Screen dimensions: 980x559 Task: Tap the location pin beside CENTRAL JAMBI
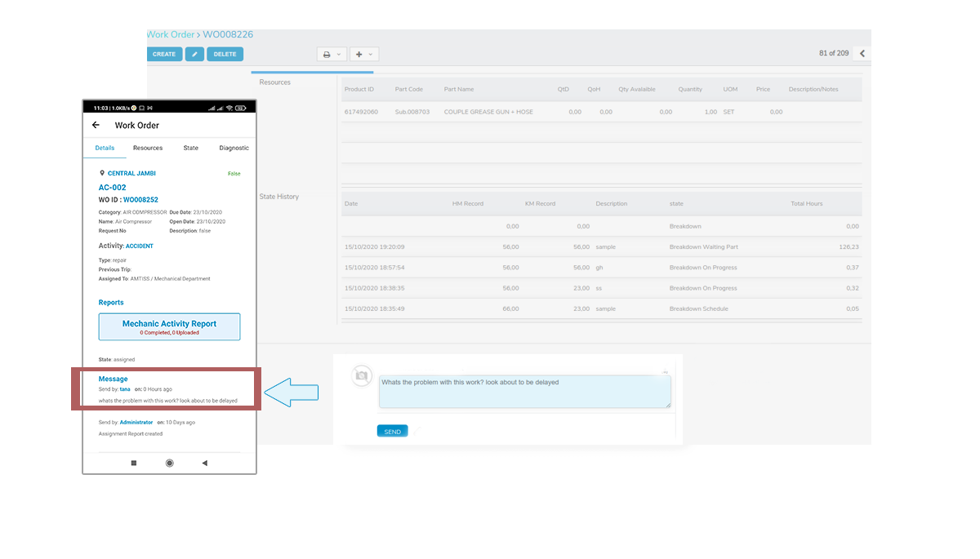102,173
